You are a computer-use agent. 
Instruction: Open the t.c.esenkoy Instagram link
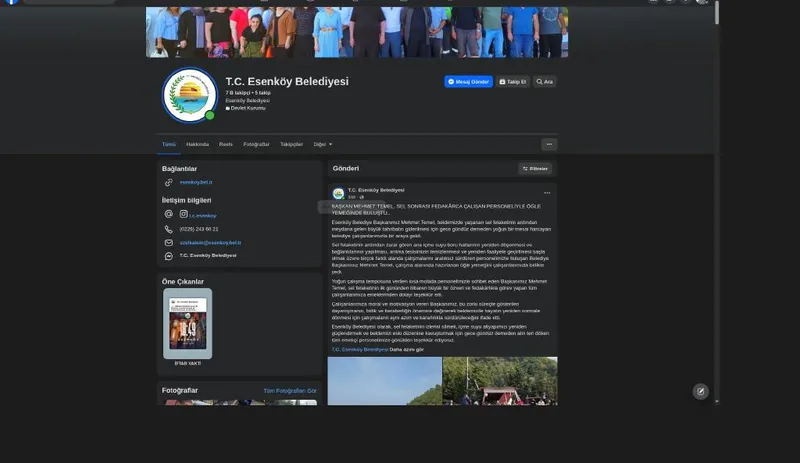[203, 215]
